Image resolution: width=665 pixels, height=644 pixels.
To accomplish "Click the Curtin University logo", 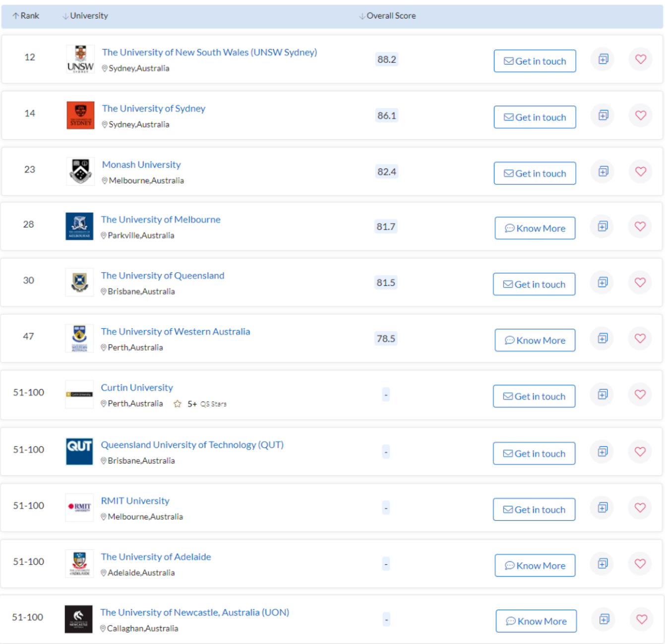I will click(79, 395).
